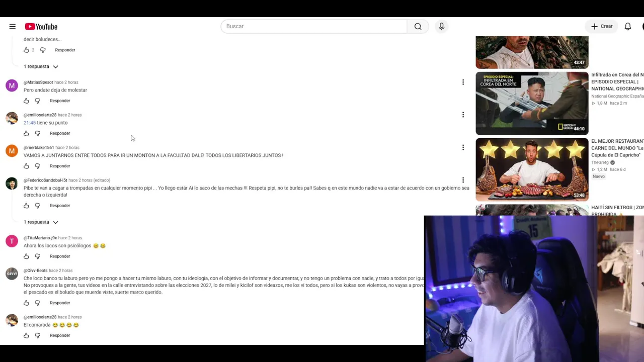Go to YouTube home via logo
644x362 pixels.
pos(41,27)
